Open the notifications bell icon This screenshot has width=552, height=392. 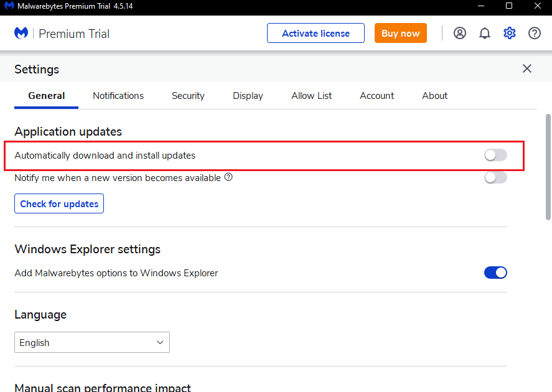coord(484,33)
